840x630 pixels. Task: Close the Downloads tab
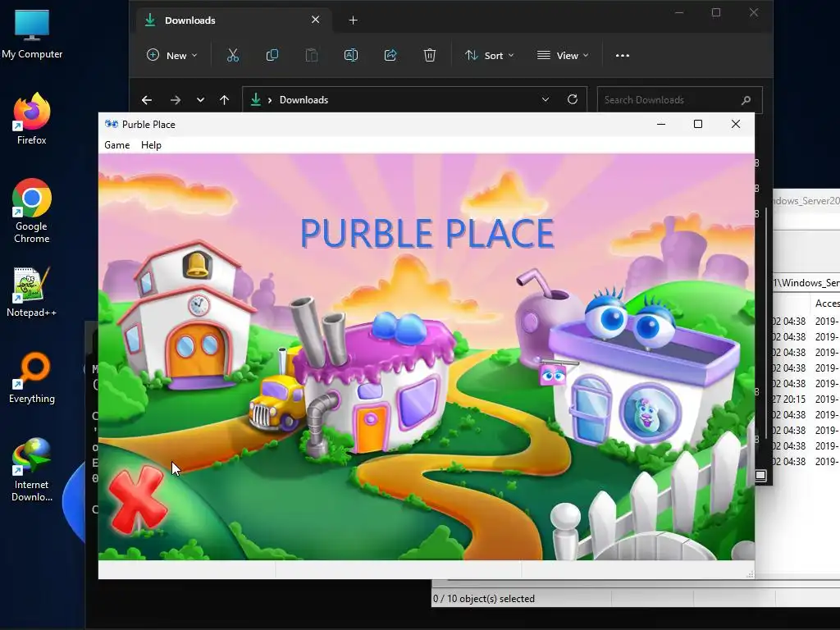point(316,20)
